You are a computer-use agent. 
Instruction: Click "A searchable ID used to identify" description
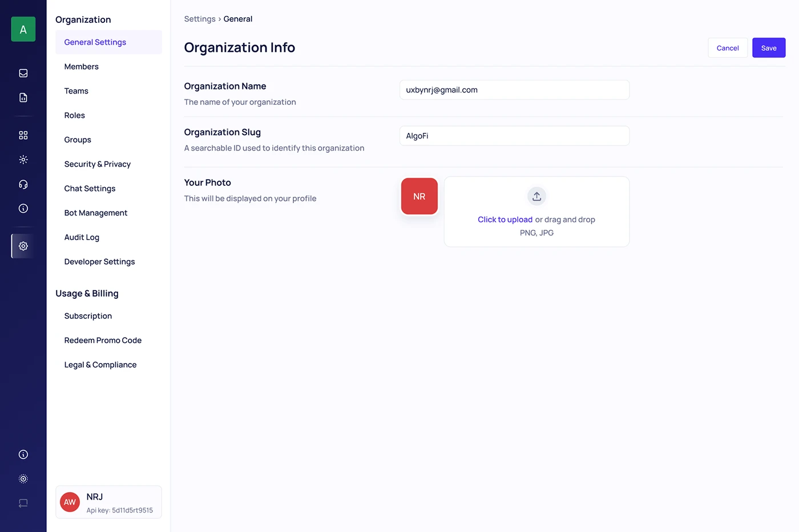pyautogui.click(x=274, y=148)
